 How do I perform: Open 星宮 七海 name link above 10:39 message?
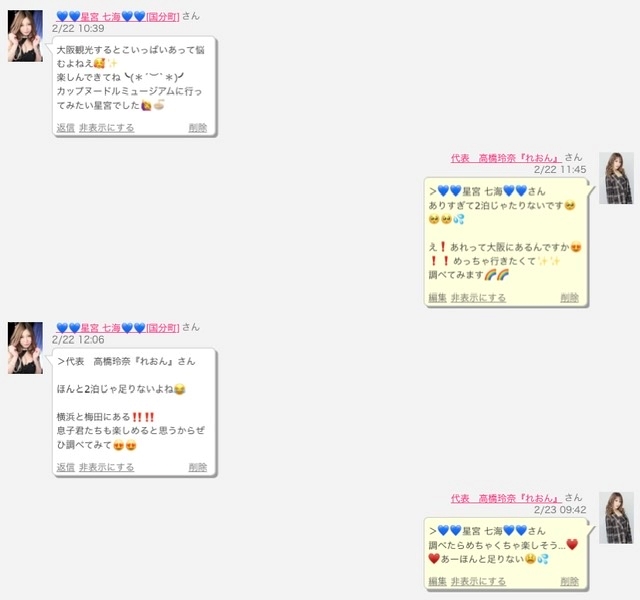118,17
